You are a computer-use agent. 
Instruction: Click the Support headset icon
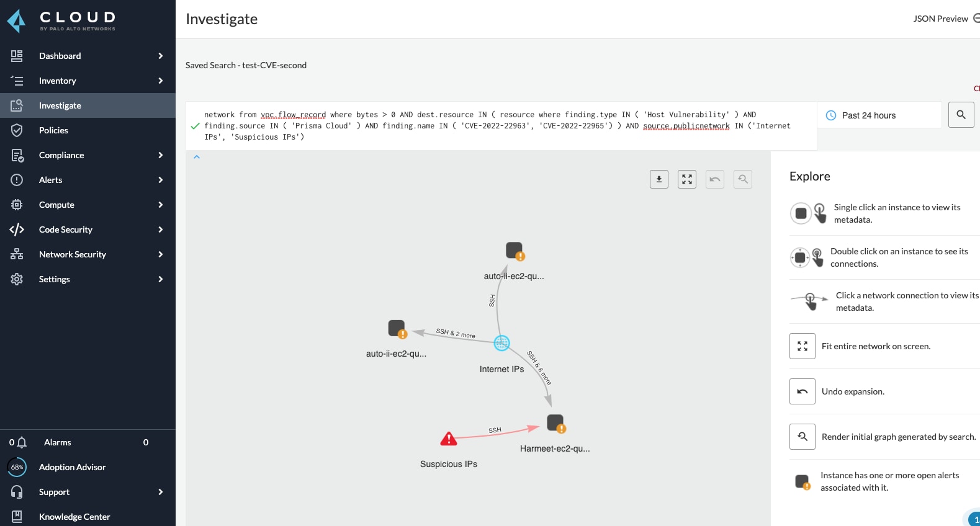click(17, 492)
